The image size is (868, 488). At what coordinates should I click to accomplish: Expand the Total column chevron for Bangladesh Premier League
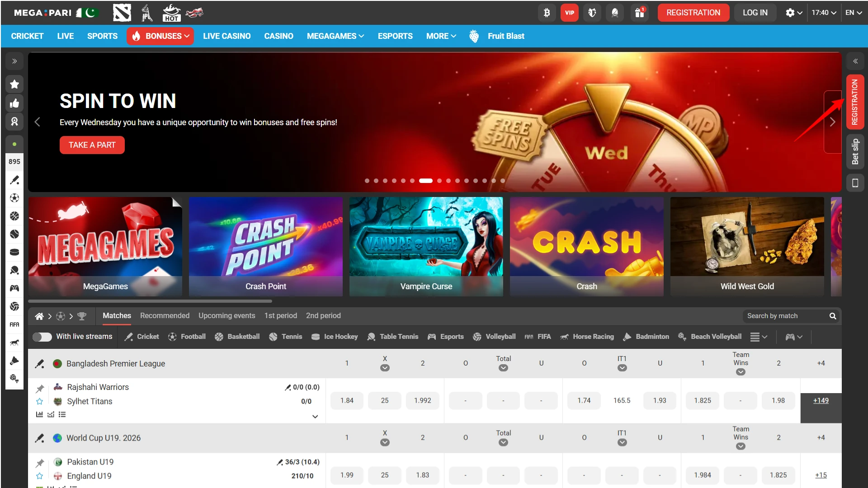[x=503, y=368]
